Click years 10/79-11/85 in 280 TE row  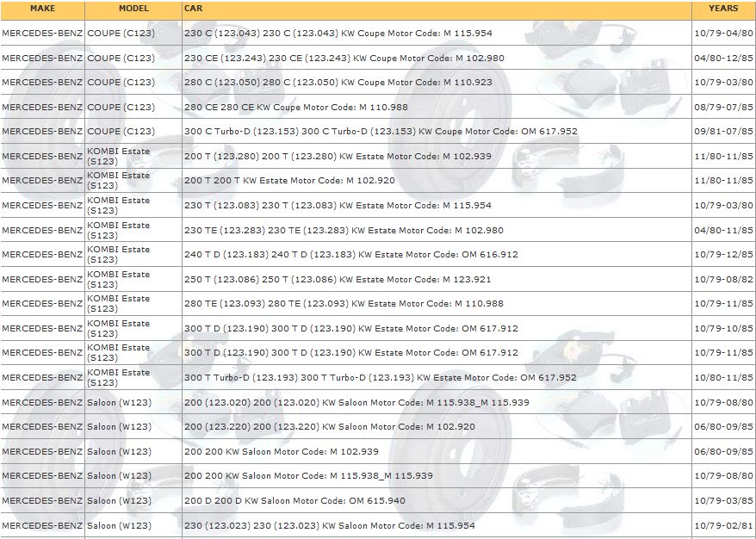pos(723,304)
